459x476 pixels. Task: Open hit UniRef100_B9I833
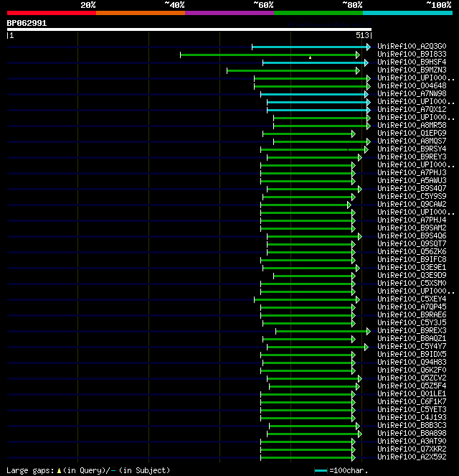(412, 54)
